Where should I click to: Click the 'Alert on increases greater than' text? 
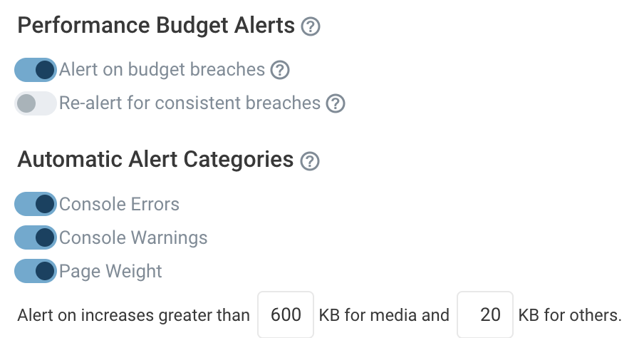[133, 315]
